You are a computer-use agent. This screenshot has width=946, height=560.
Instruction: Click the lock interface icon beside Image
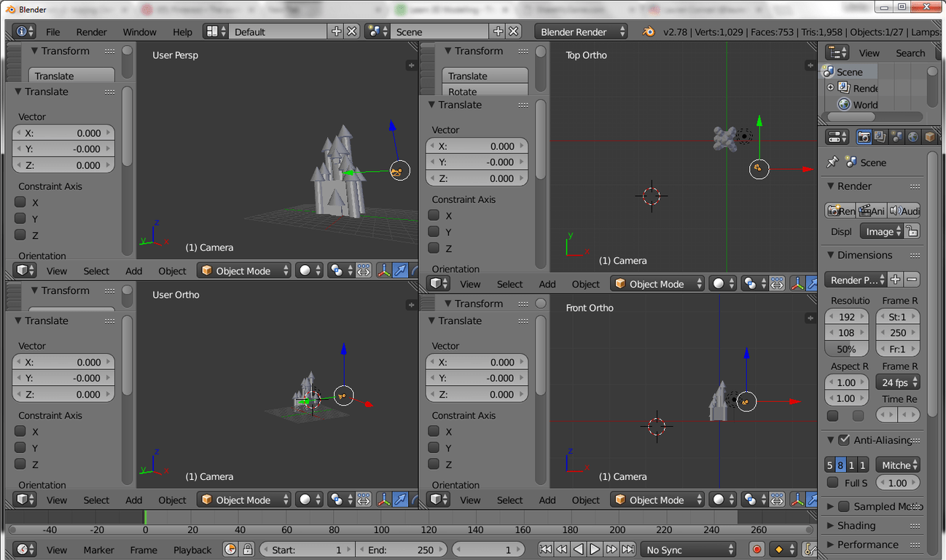[912, 232]
